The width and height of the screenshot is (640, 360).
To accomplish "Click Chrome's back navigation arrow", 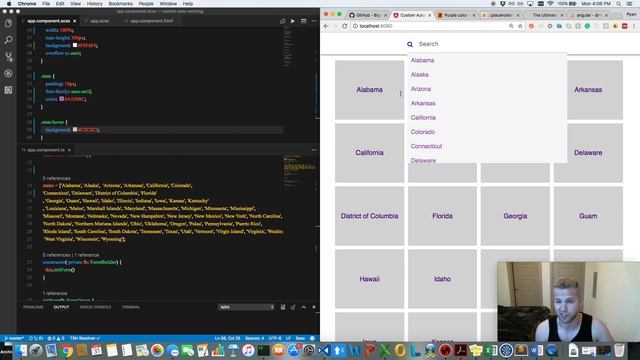I will (x=326, y=26).
